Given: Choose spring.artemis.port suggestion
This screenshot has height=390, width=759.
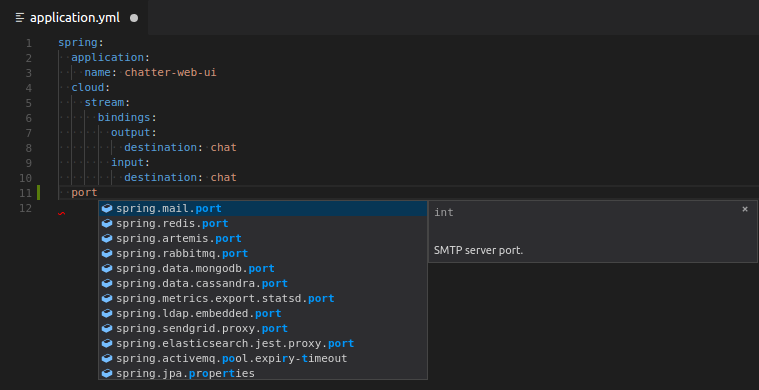Looking at the screenshot, I should pyautogui.click(x=263, y=239).
